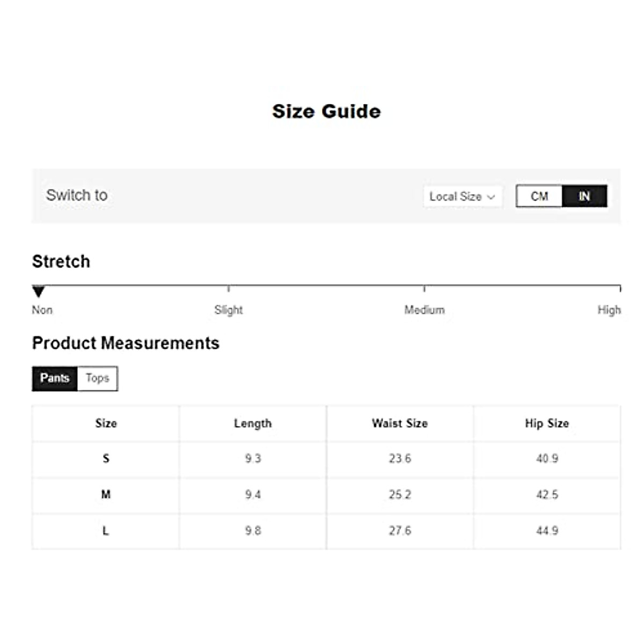Viewport: 644px width, 644px height.
Task: Click the Medium point on stretch scale
Action: click(425, 289)
